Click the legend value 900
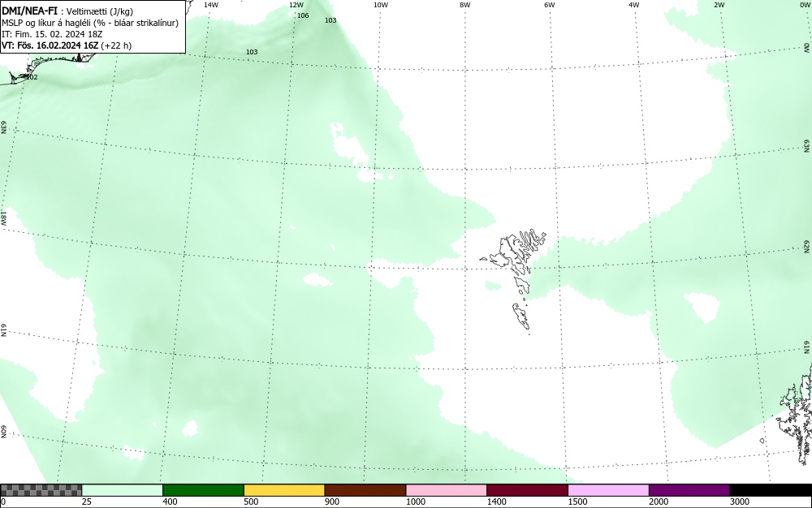This screenshot has height=508, width=812. pos(332,502)
